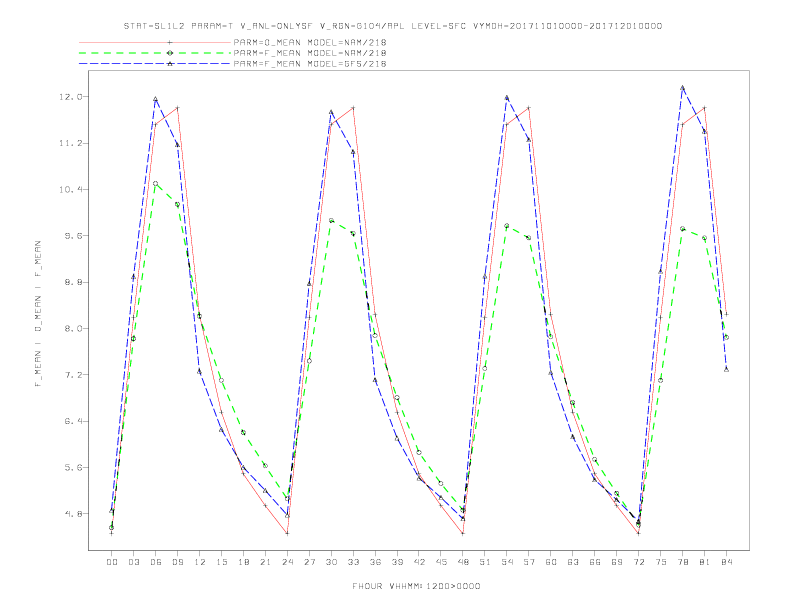Click the x-axis tick label 18

pos(243,562)
